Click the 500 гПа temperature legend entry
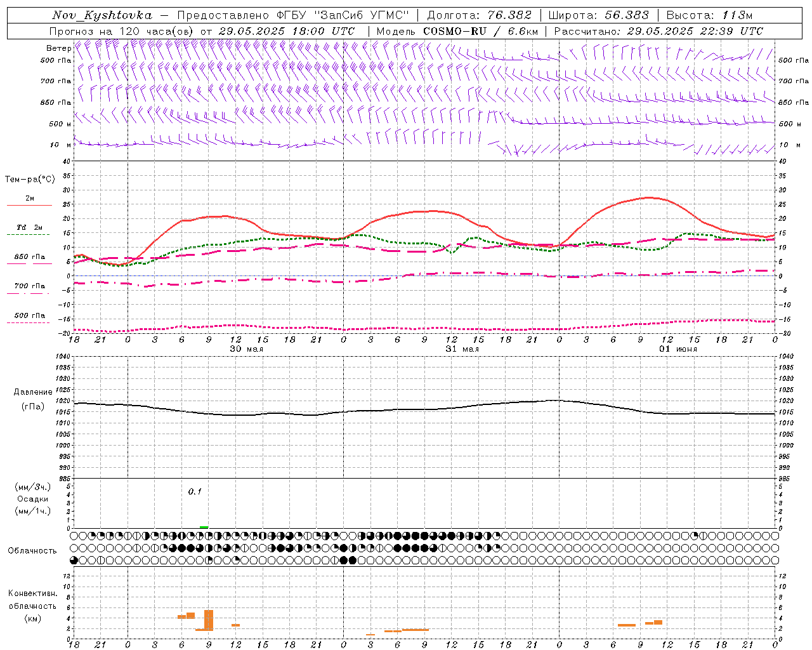 pos(30,315)
